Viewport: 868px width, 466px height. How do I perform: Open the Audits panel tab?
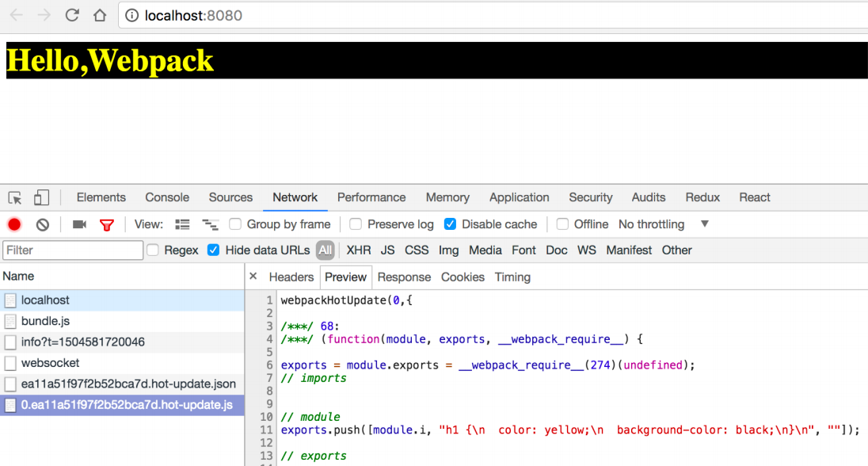tap(649, 197)
